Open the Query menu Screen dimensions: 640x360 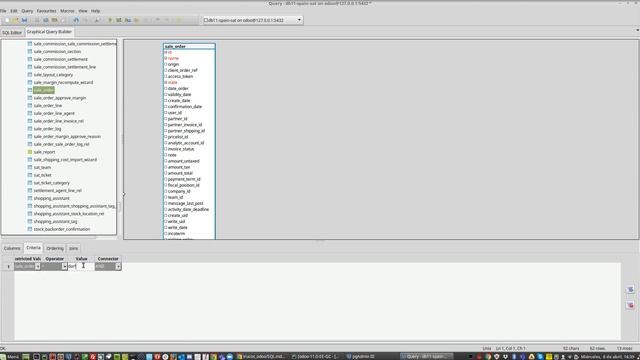coord(27,11)
